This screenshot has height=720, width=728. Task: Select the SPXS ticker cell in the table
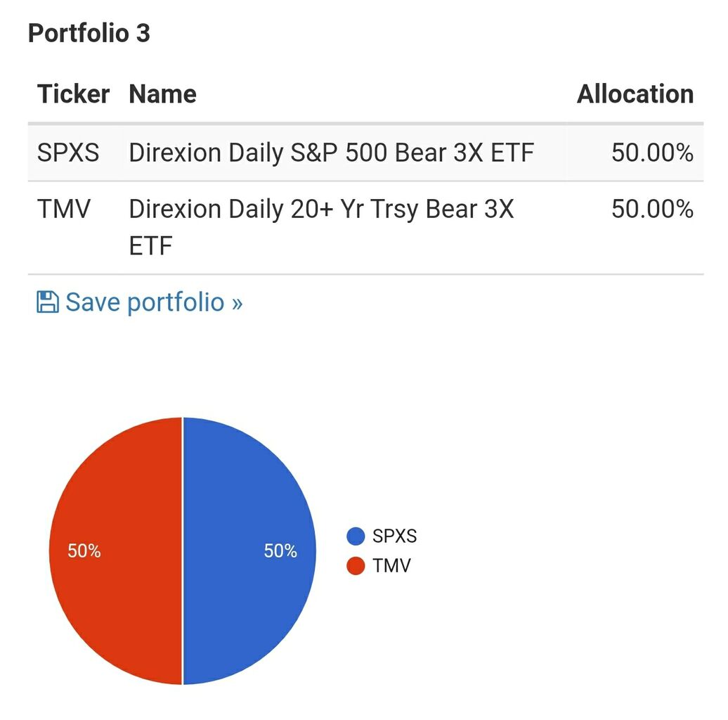coord(68,153)
